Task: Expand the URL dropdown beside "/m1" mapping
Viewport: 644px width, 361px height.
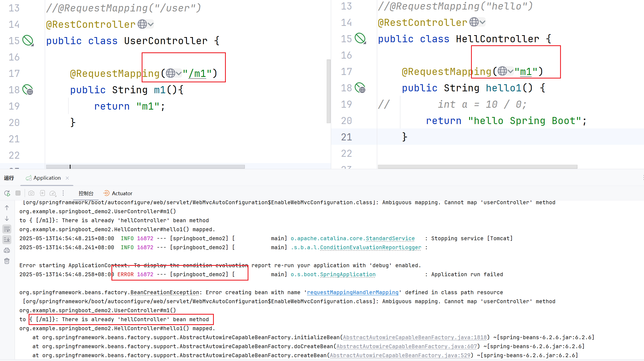Action: pos(174,73)
